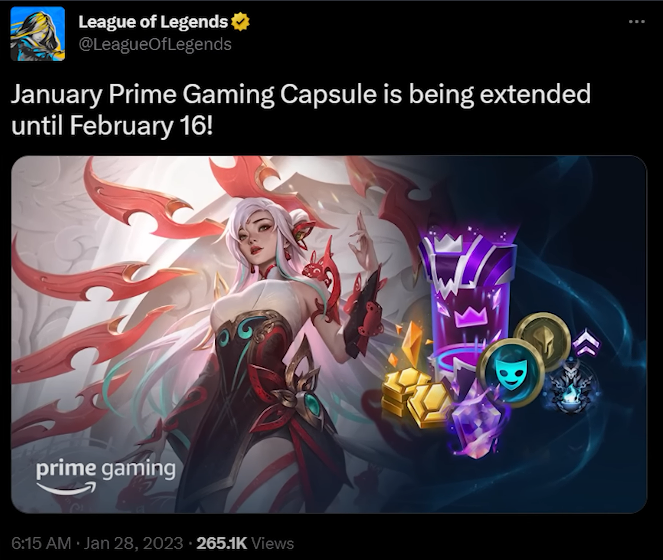Click the purple double-chevron boost icon

click(586, 341)
